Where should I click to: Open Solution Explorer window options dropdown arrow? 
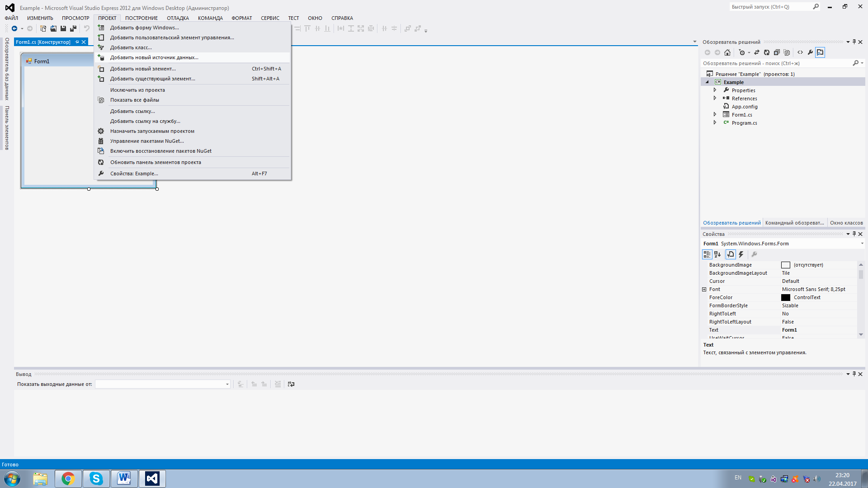(x=848, y=42)
